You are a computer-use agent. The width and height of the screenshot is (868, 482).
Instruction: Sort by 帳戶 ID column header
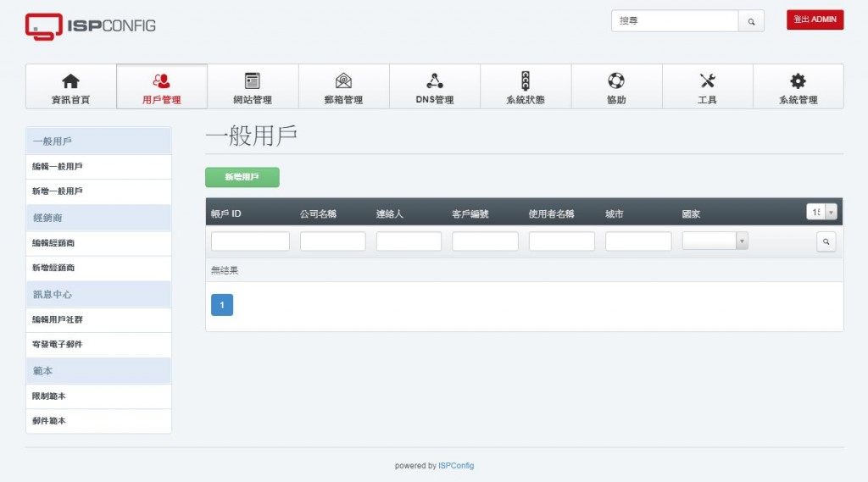(225, 213)
